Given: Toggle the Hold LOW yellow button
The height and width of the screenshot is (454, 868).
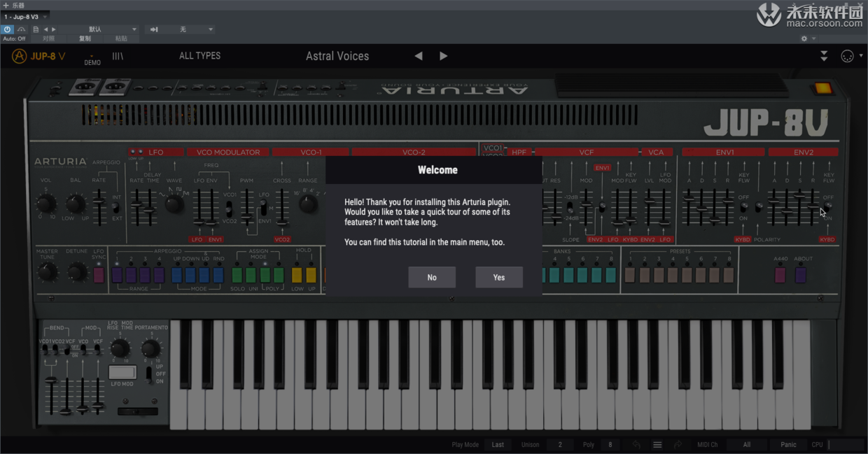Looking at the screenshot, I should (297, 275).
